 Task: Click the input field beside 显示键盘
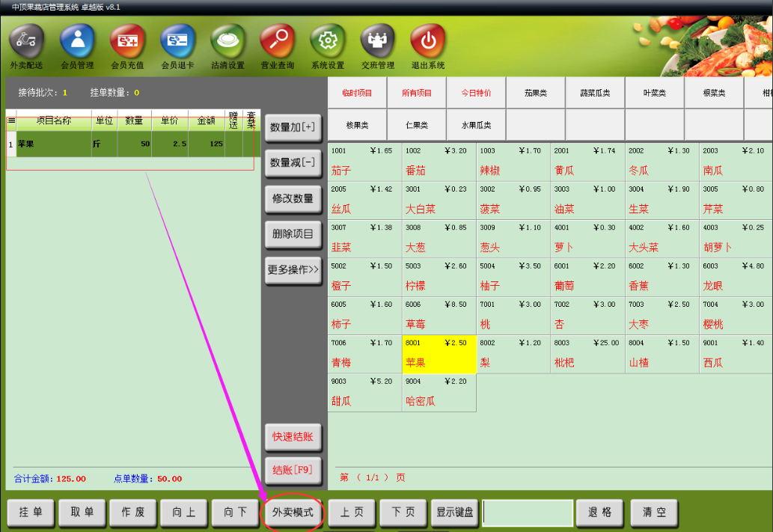[528, 513]
